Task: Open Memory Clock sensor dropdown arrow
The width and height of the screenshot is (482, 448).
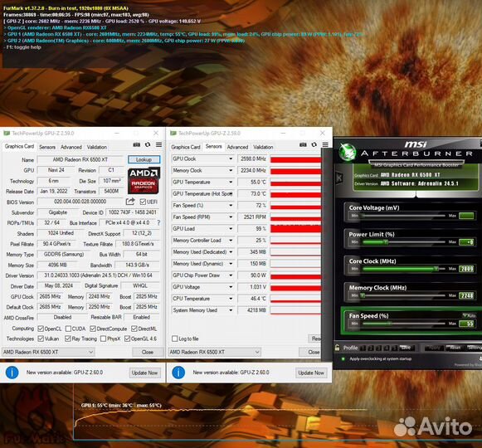Action: click(x=231, y=170)
